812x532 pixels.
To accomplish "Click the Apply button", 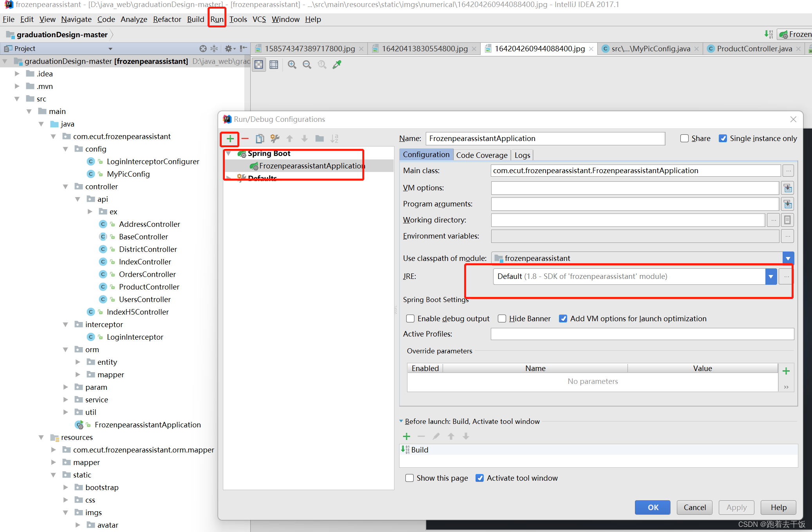I will [x=736, y=508].
